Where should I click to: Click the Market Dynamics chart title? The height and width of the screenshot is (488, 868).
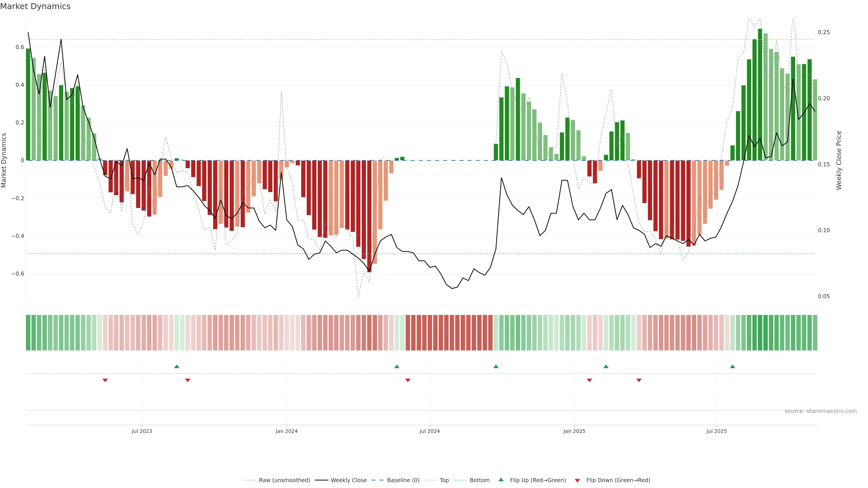[35, 6]
